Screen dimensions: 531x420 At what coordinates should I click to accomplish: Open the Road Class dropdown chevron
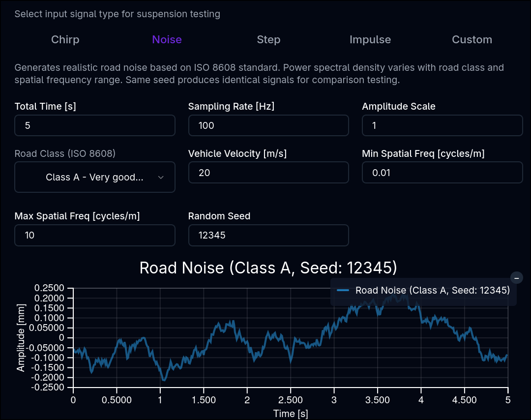click(x=161, y=177)
